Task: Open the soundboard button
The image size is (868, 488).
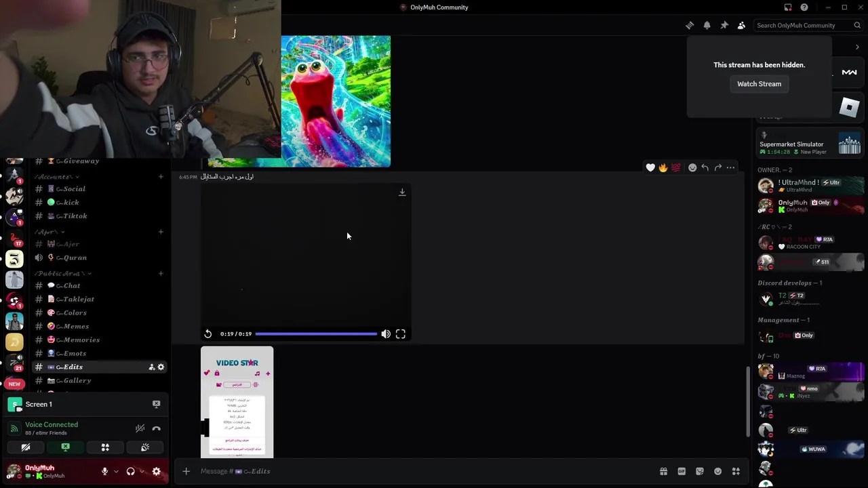Action: pyautogui.click(x=145, y=447)
